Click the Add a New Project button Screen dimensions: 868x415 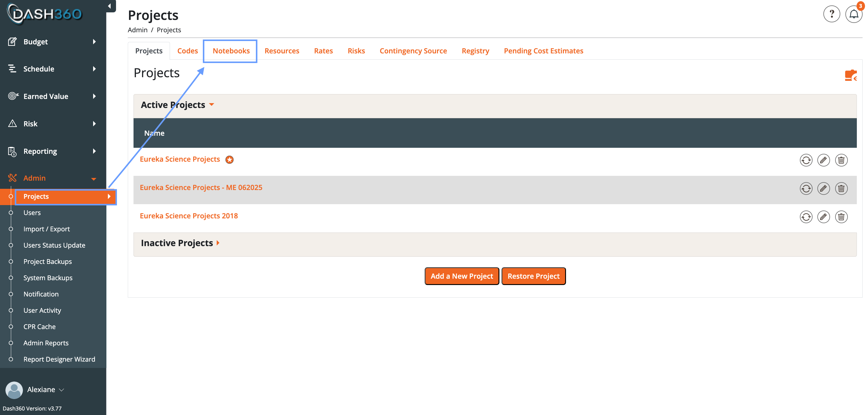(461, 276)
